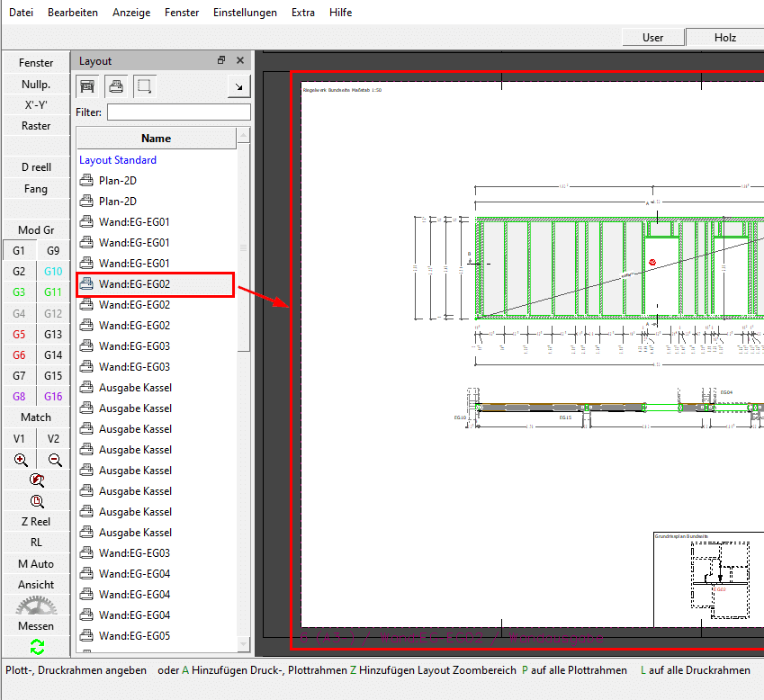Click the Messen button
Viewport: 764px width, 700px height.
[36, 626]
